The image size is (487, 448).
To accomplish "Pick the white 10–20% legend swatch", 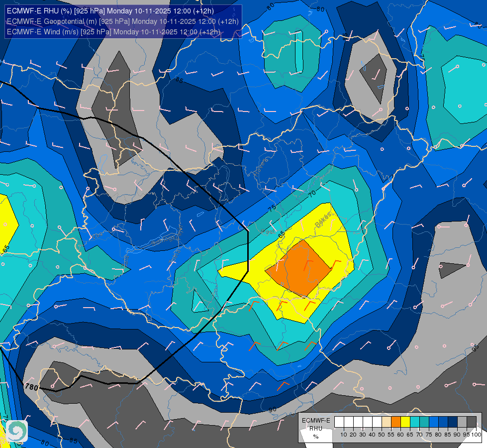I will tap(349, 422).
